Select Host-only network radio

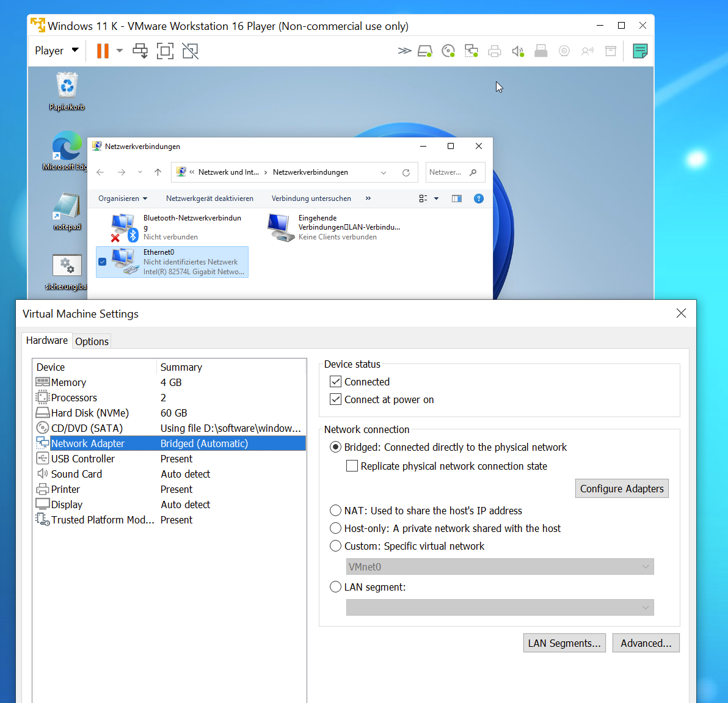pyautogui.click(x=335, y=528)
